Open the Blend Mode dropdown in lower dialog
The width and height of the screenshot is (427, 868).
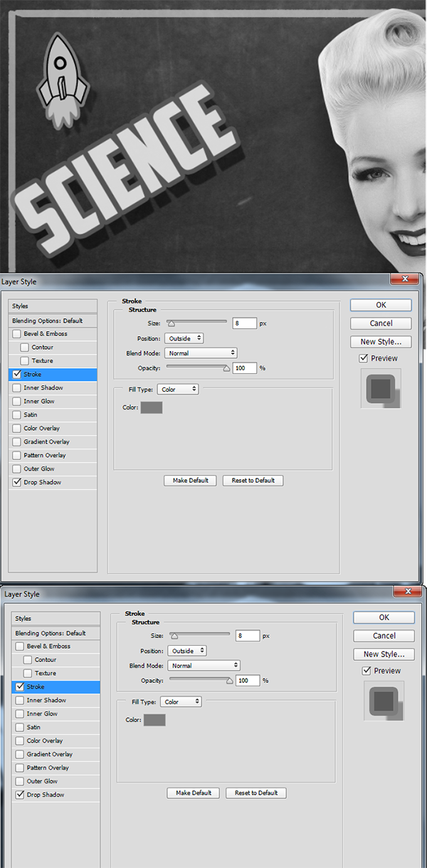pos(204,666)
